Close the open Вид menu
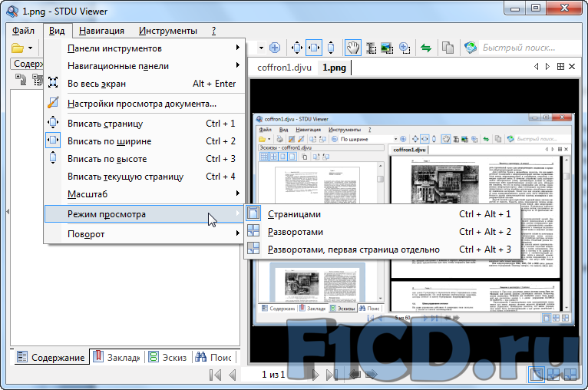The width and height of the screenshot is (588, 390). pyautogui.click(x=57, y=31)
